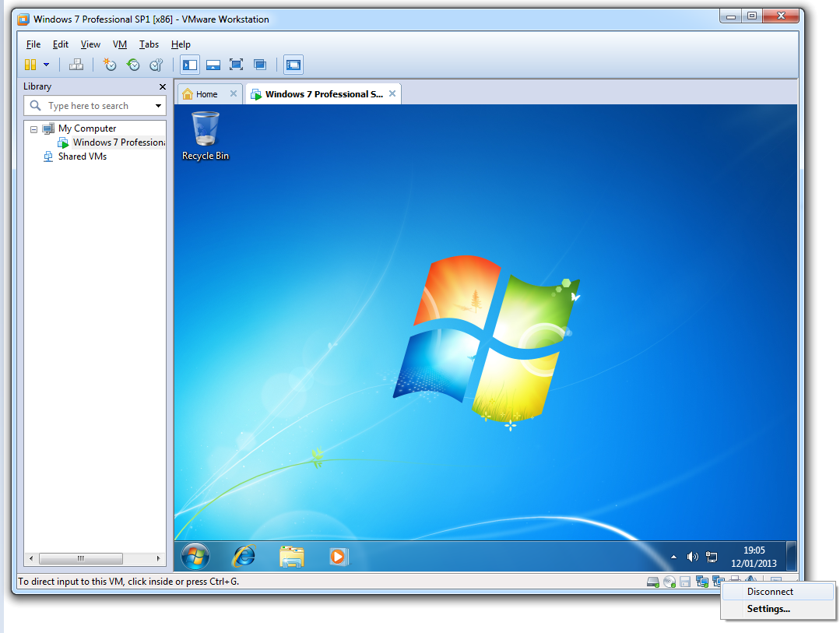
Task: Click the Suspend VM pause button
Action: (x=30, y=65)
